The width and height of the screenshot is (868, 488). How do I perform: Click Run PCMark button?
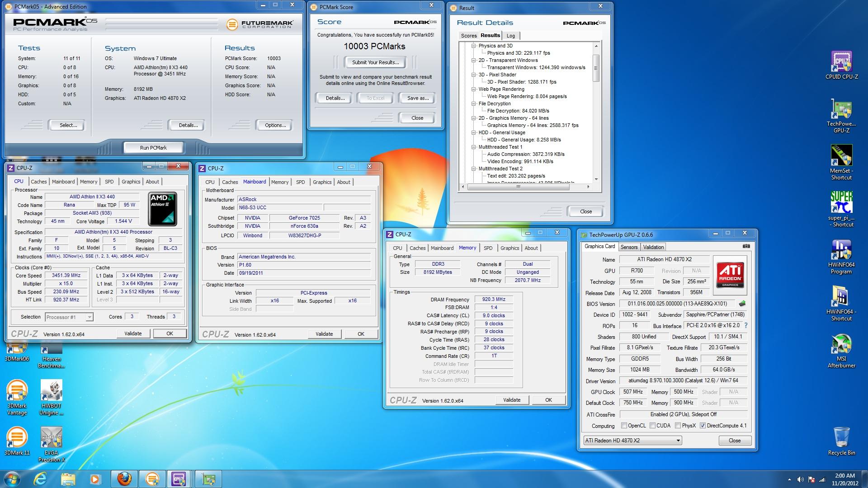(153, 148)
